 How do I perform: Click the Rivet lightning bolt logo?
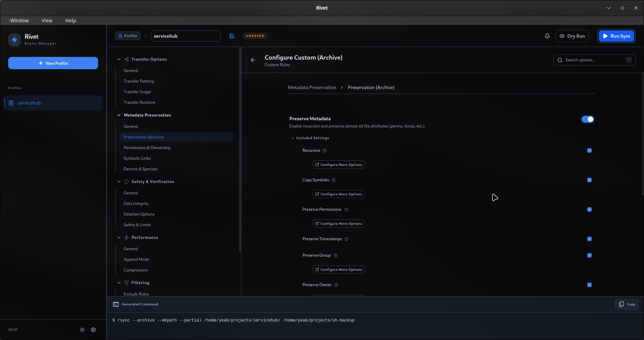(14, 40)
